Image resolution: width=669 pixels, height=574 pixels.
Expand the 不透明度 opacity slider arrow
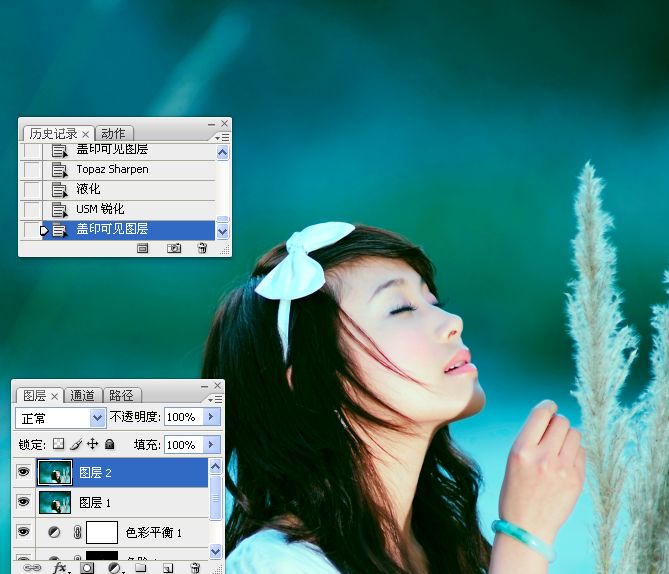point(211,417)
